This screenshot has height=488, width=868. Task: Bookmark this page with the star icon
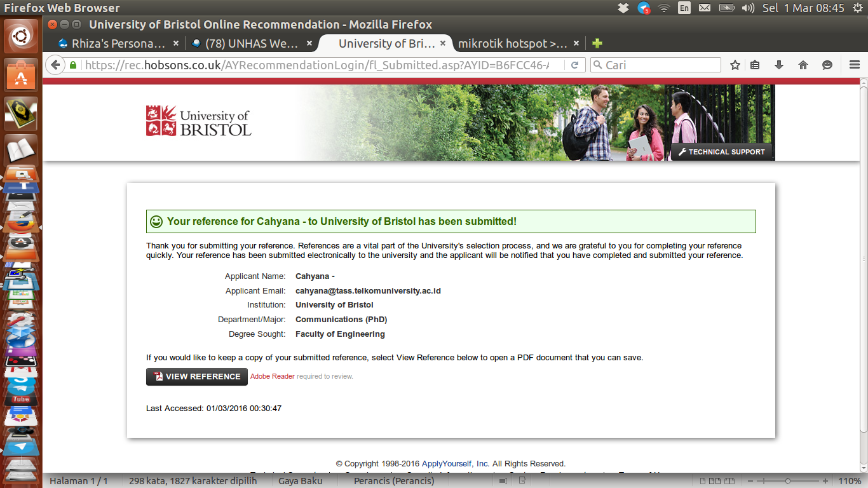735,65
